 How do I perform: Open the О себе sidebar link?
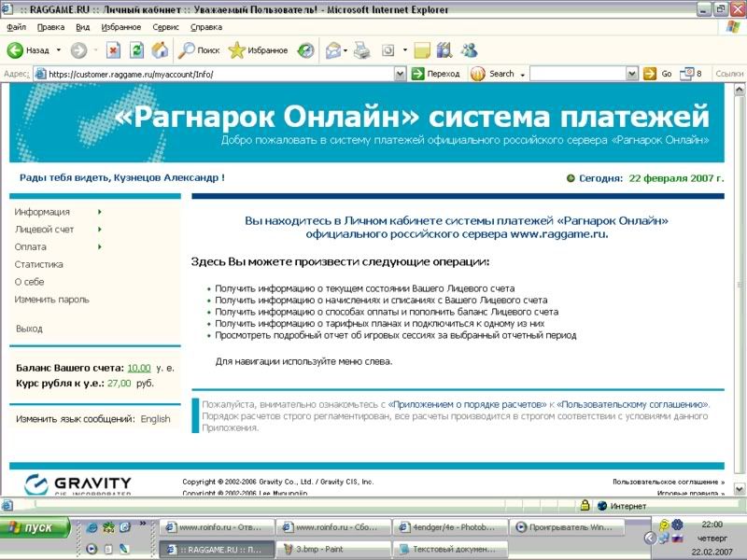click(x=29, y=282)
